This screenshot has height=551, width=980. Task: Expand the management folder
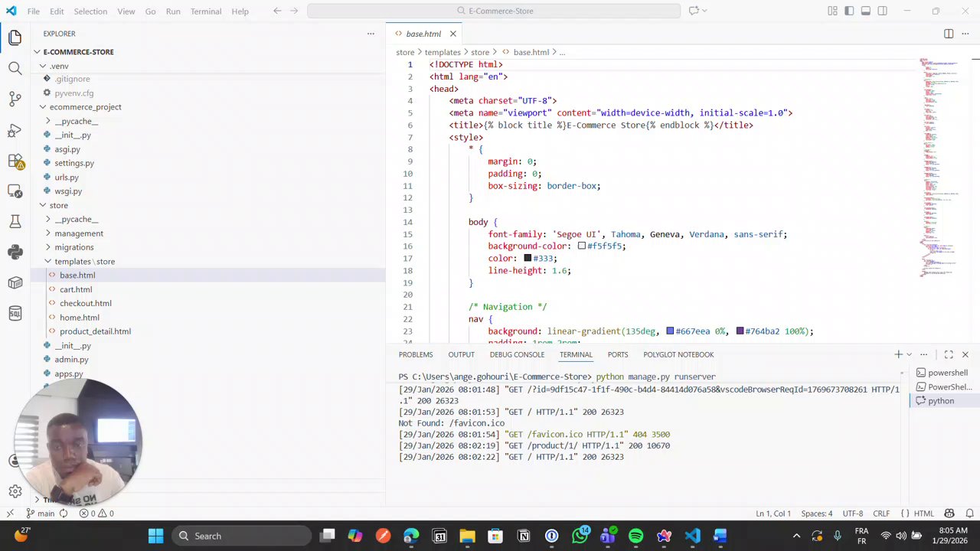pos(79,233)
